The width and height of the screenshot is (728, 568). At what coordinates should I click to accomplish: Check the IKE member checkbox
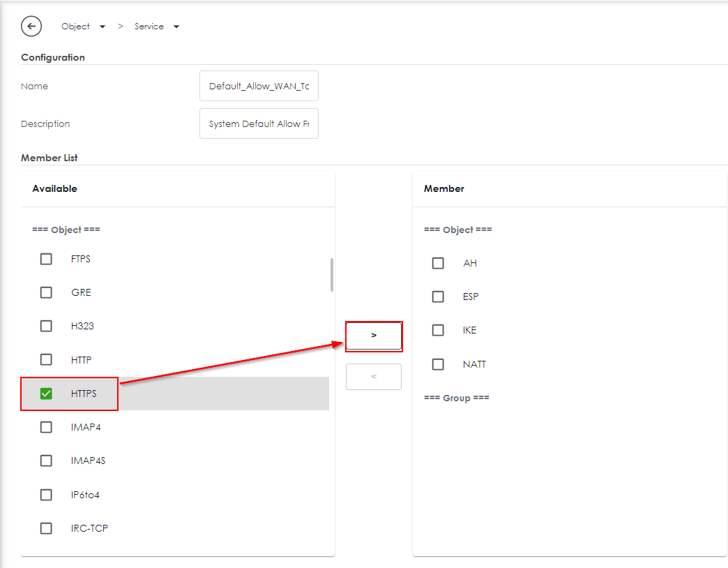tap(438, 330)
